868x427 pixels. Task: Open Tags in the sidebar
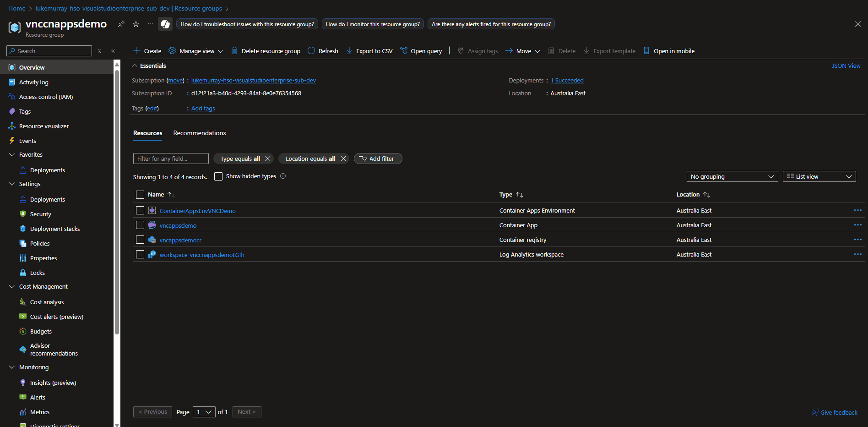click(x=25, y=111)
